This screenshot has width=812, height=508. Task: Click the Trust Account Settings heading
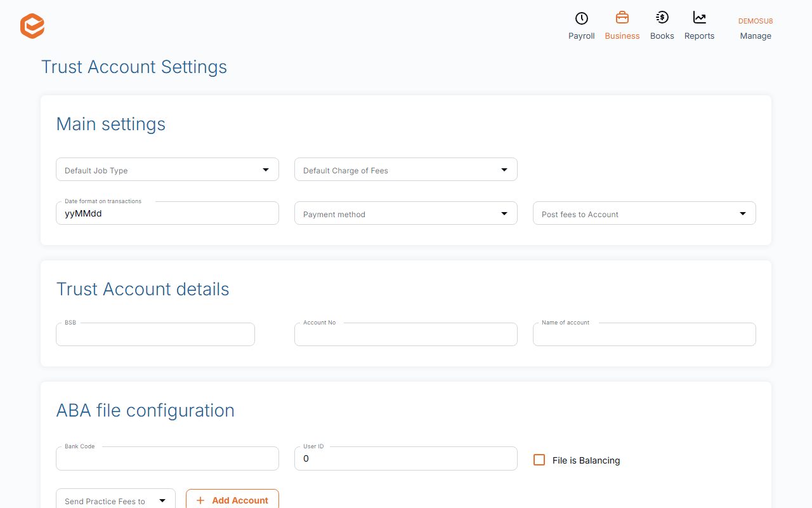[x=134, y=67]
